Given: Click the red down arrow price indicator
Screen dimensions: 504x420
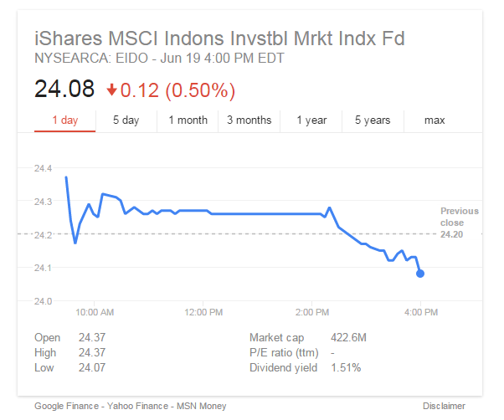Looking at the screenshot, I should pyautogui.click(x=111, y=90).
